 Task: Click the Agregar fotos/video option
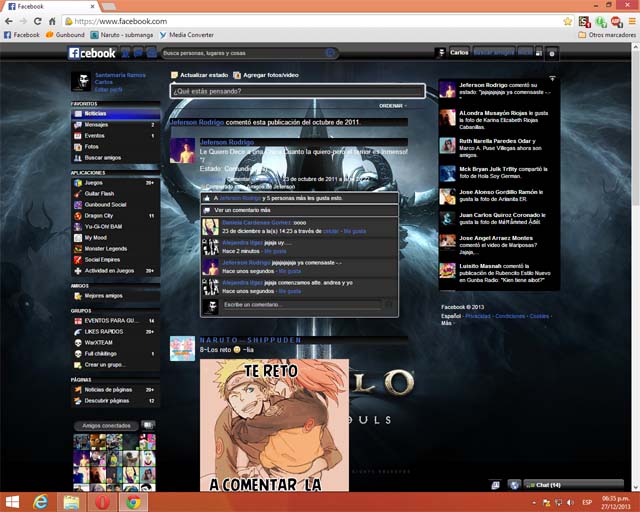pyautogui.click(x=266, y=75)
